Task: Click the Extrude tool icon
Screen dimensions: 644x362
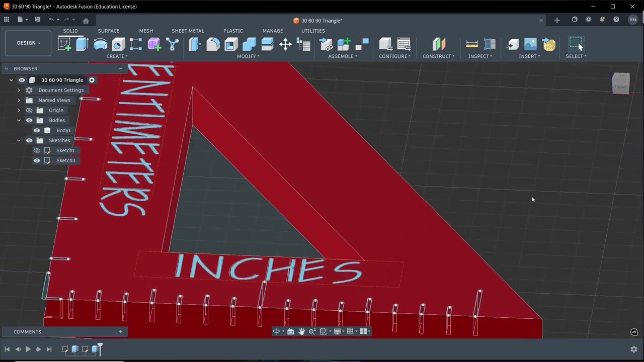Action: point(82,44)
